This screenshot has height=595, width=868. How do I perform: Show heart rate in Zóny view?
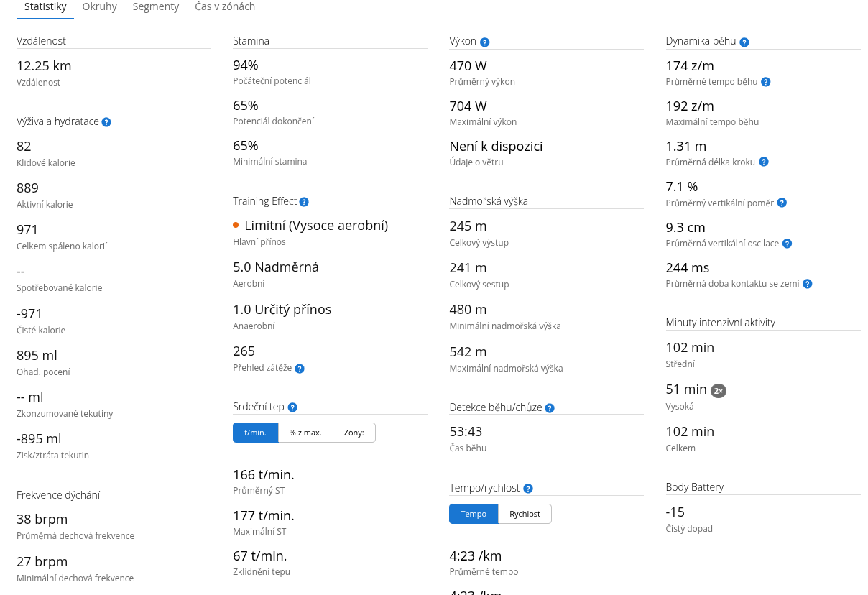point(354,433)
